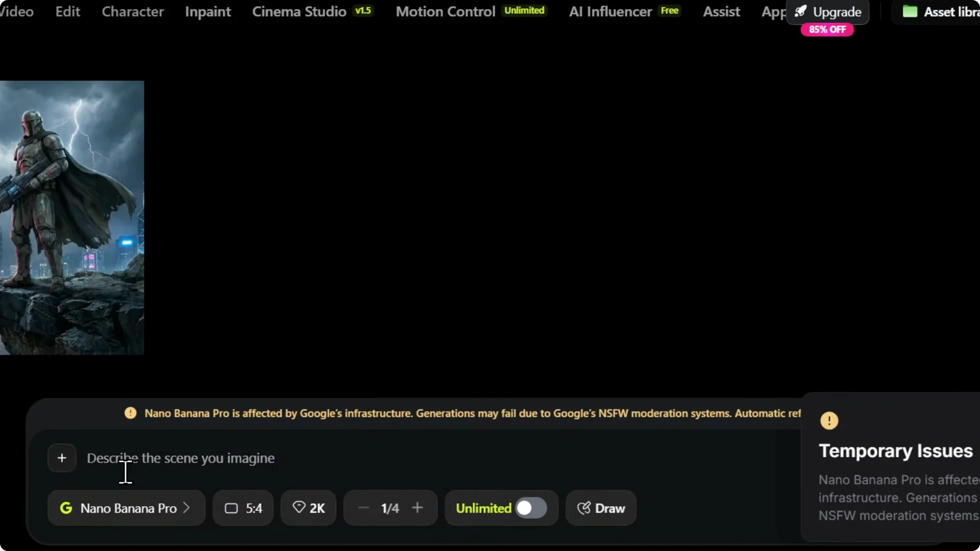The width and height of the screenshot is (980, 551).
Task: Open the Motion Control feature
Action: tap(445, 11)
